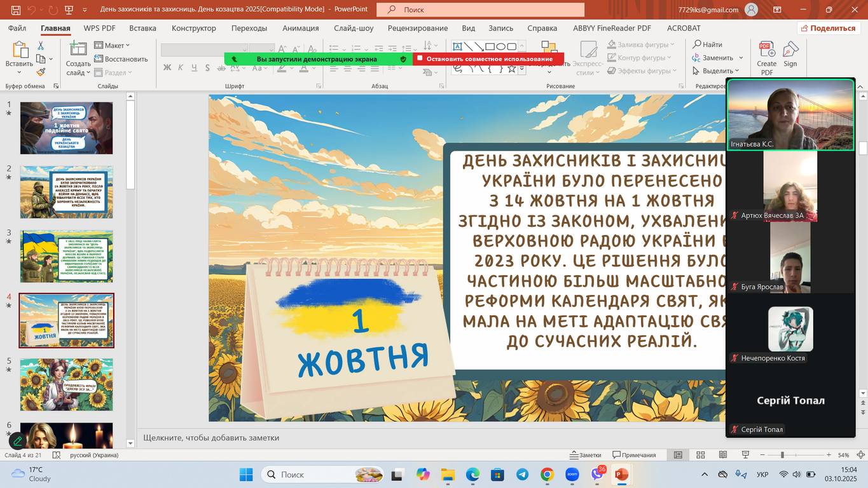This screenshot has width=868, height=488.
Task: Start slideshow from status bar icon
Action: pos(745,455)
